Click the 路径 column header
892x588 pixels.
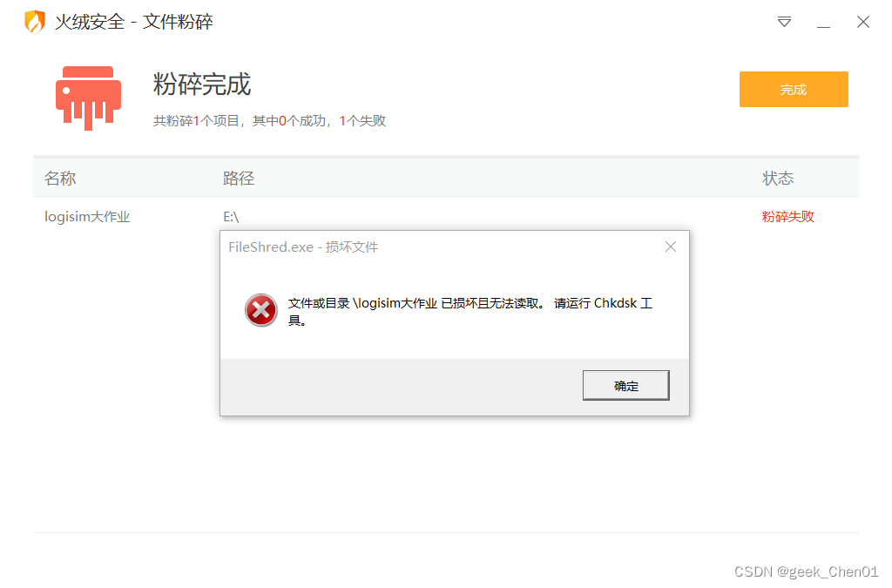(x=239, y=179)
